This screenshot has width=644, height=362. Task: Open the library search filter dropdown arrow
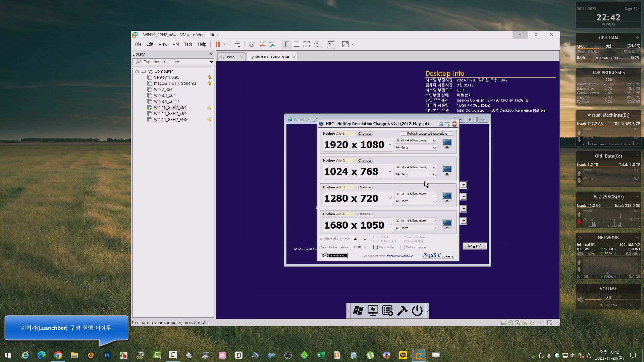[211, 62]
